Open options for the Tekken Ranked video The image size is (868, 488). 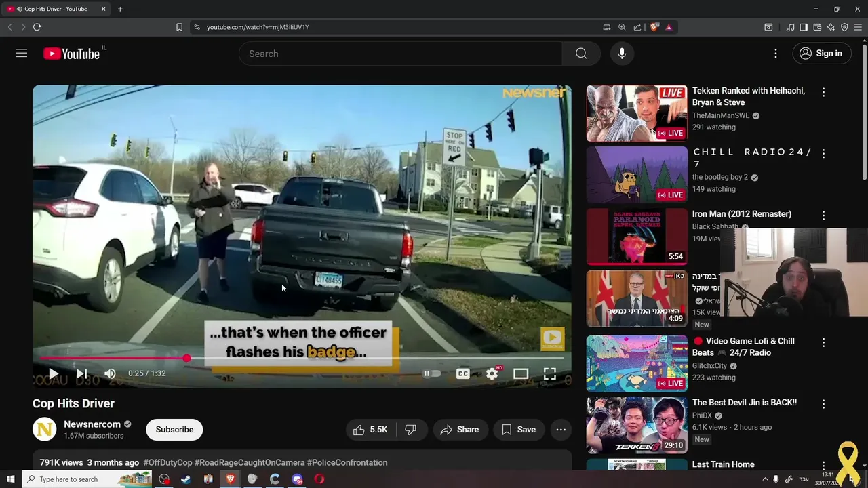click(x=823, y=92)
